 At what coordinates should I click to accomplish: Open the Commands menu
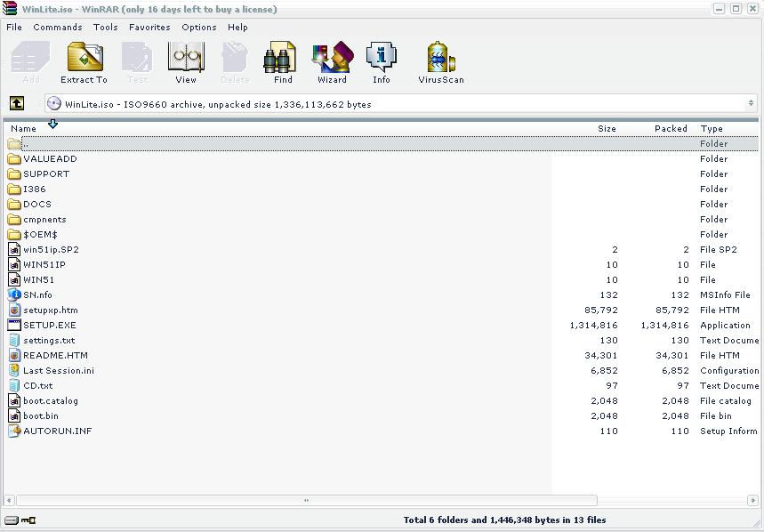[58, 28]
